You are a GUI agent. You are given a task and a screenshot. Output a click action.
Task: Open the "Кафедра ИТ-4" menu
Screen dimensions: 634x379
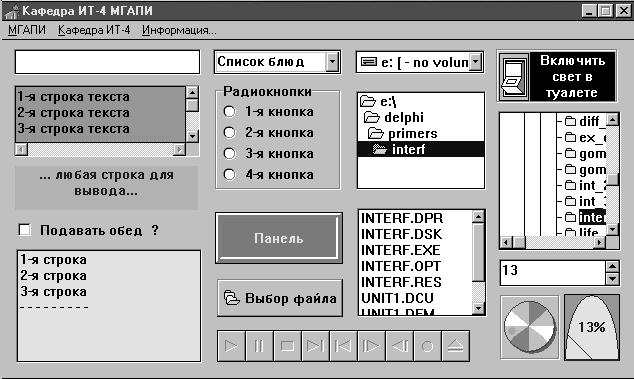94,30
